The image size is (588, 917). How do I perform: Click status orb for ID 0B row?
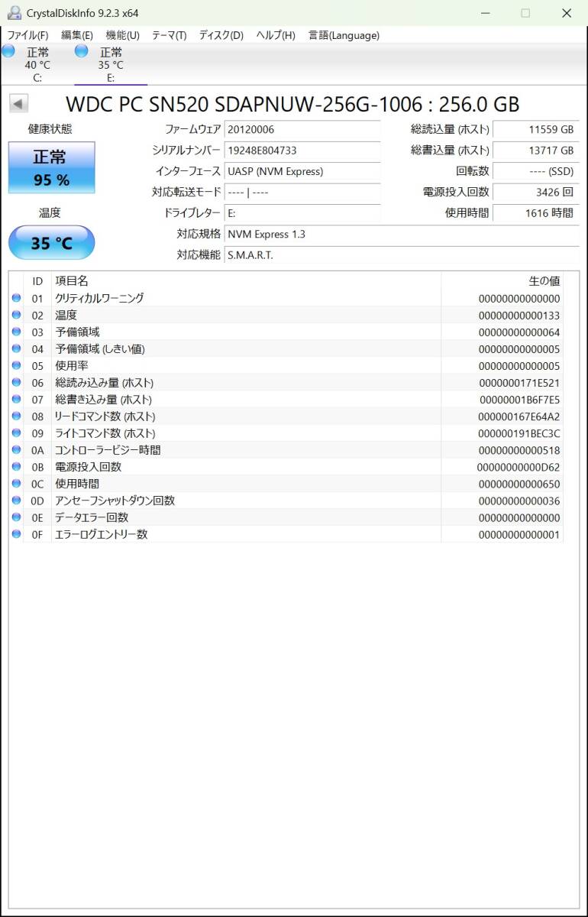[16, 466]
